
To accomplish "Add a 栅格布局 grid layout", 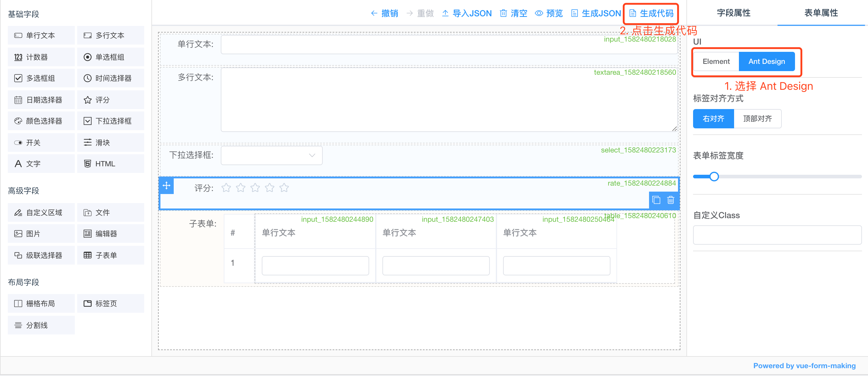I will (x=41, y=303).
